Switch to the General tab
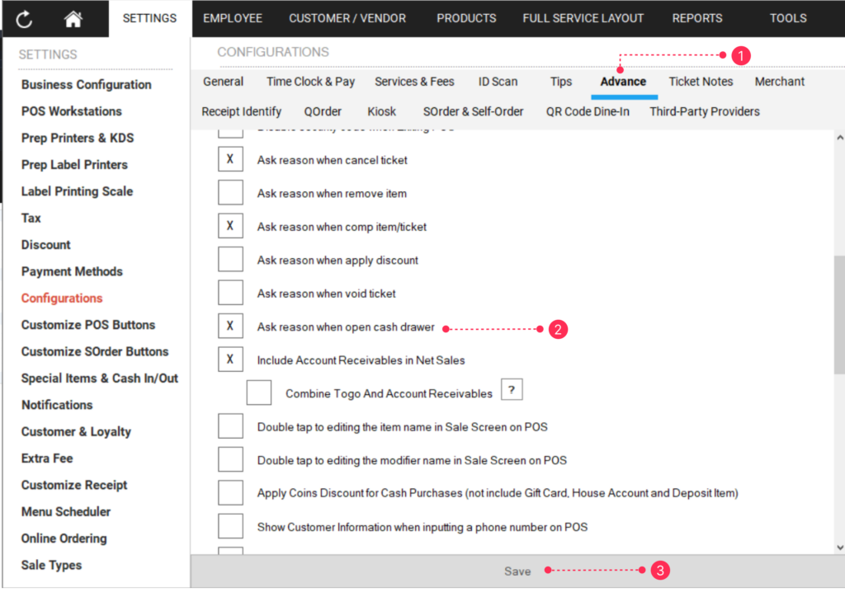 223,82
